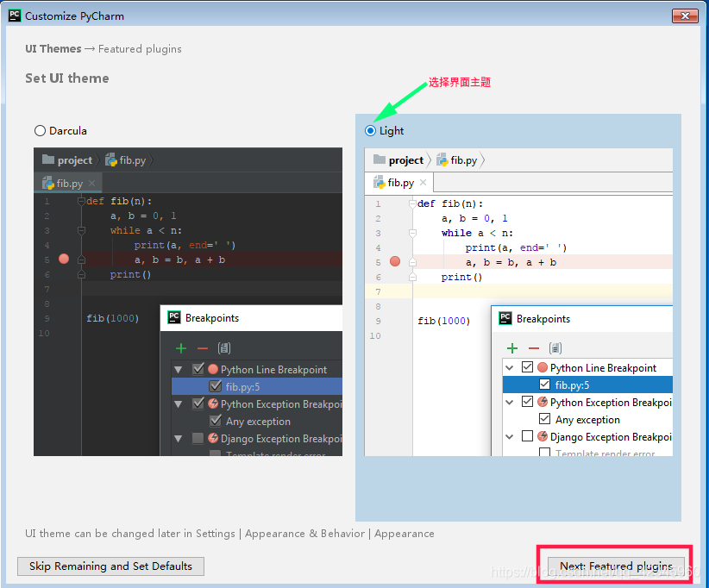This screenshot has height=588, width=709.
Task: Click fib(1000) code line in Light preview
Action: tap(443, 321)
